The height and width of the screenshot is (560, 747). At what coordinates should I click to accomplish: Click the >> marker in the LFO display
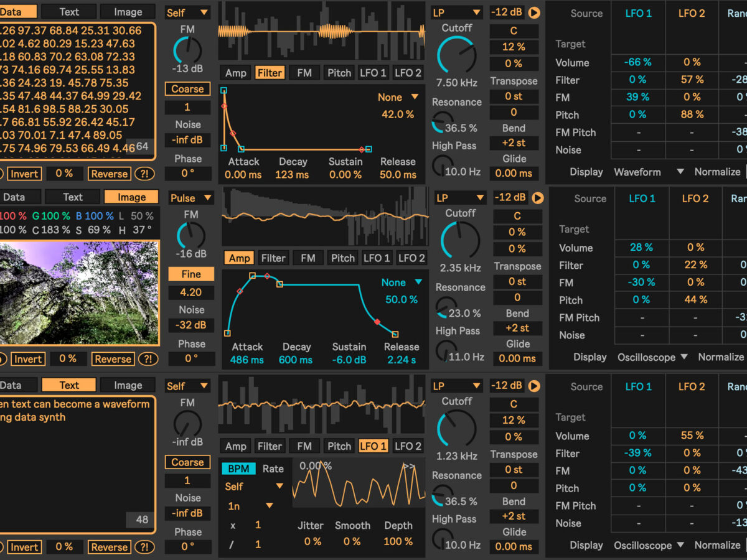point(409,466)
